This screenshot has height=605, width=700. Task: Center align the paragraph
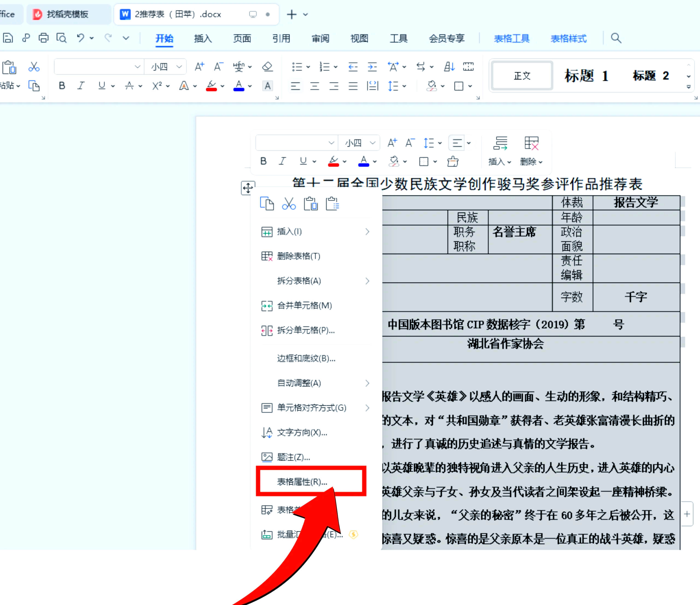tap(314, 86)
